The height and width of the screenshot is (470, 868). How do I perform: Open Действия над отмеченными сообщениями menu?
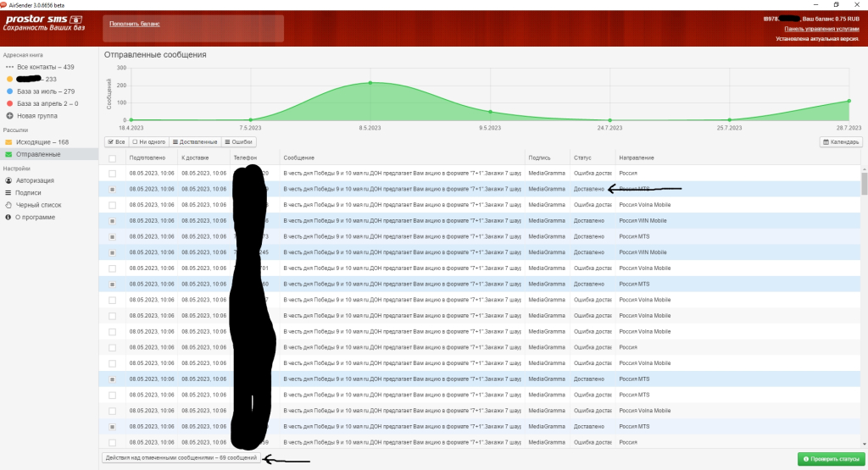point(181,458)
